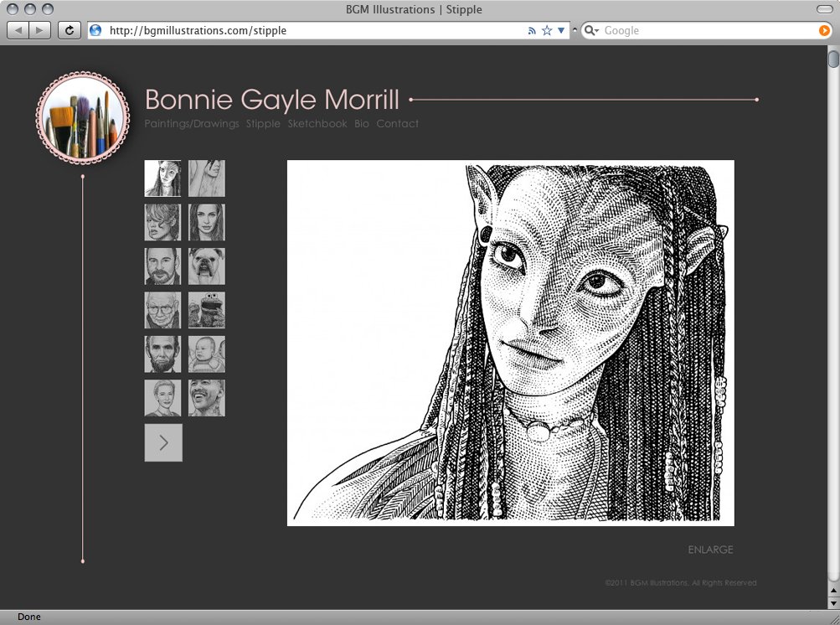This screenshot has height=625, width=840.
Task: Select the laughing man thumbnail
Action: 207,398
